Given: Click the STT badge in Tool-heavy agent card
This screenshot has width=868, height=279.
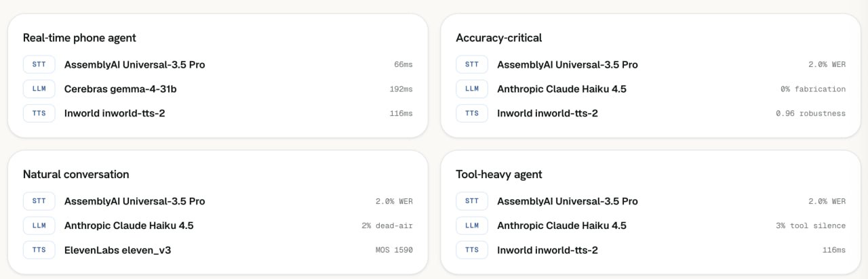Looking at the screenshot, I should tap(471, 201).
